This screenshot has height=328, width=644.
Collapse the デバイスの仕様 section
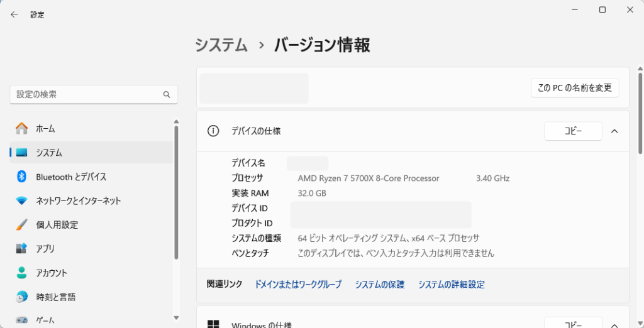(x=614, y=131)
